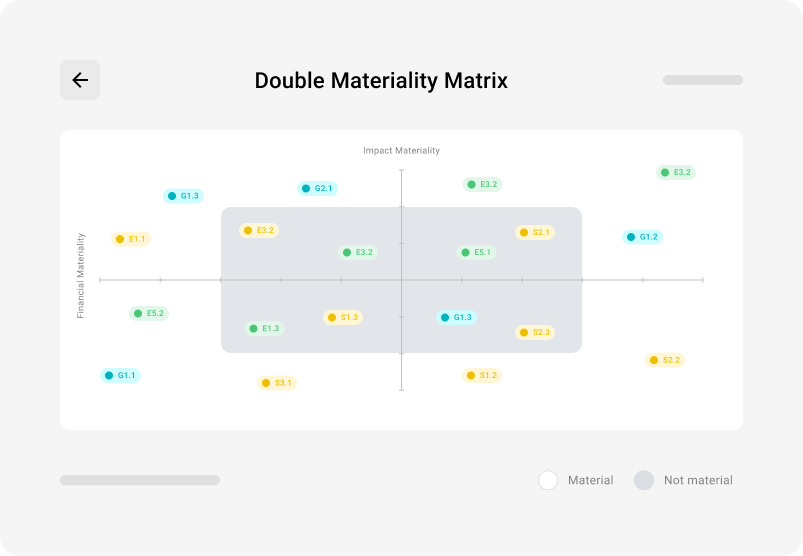Click the E1.3 green marker
This screenshot has width=803, height=556.
[265, 328]
